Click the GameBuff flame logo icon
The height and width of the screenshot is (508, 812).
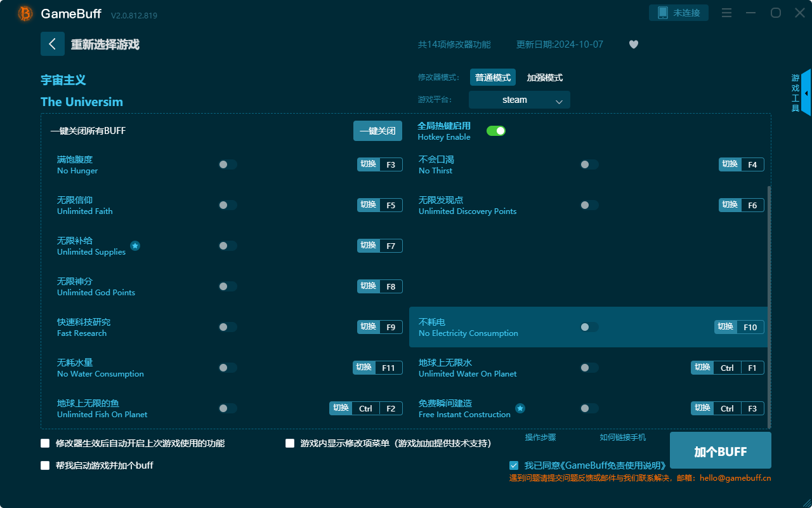24,13
